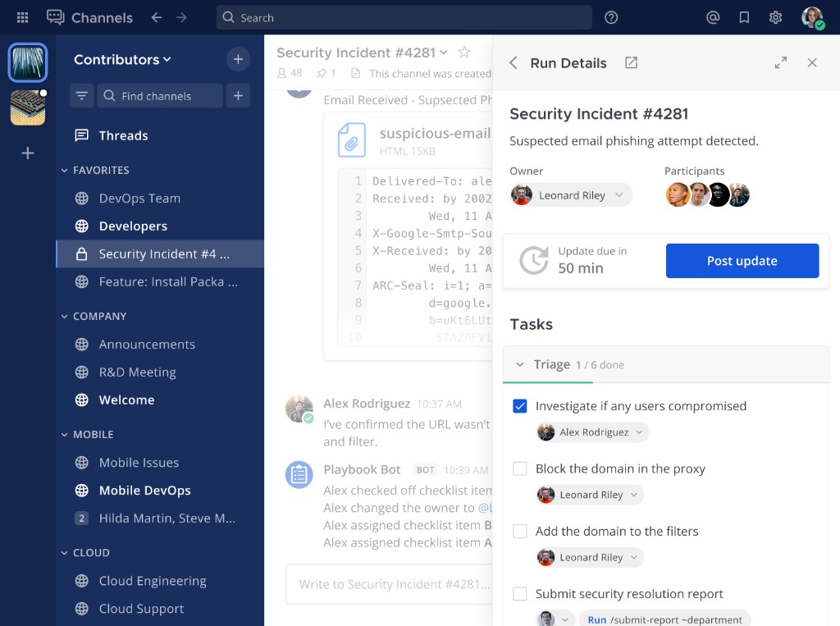The image size is (840, 626).
Task: Open the Cloud Engineering channel
Action: click(160, 580)
